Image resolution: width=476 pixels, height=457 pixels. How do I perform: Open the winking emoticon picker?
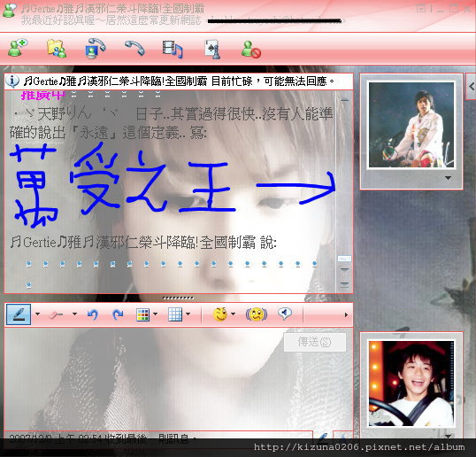point(220,314)
